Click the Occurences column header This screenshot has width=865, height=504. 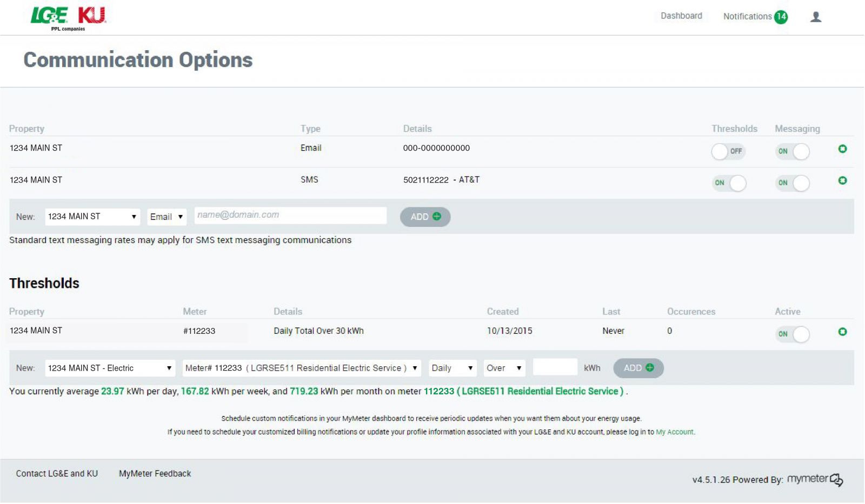coord(691,312)
